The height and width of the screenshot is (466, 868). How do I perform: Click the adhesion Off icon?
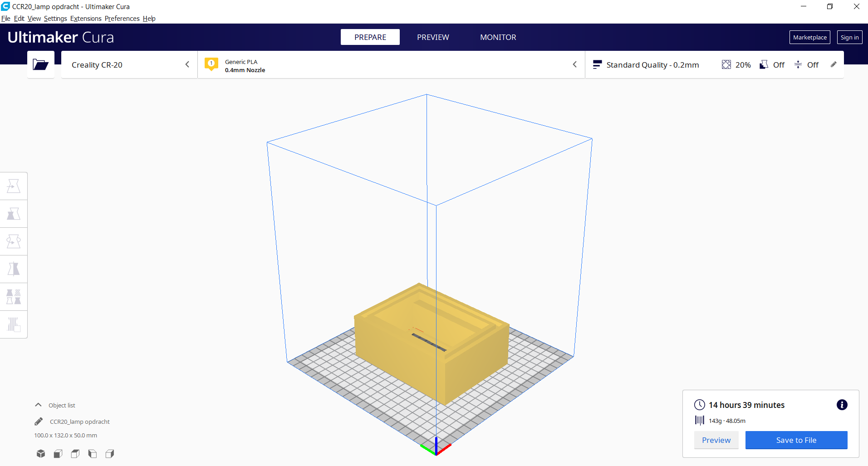[798, 65]
